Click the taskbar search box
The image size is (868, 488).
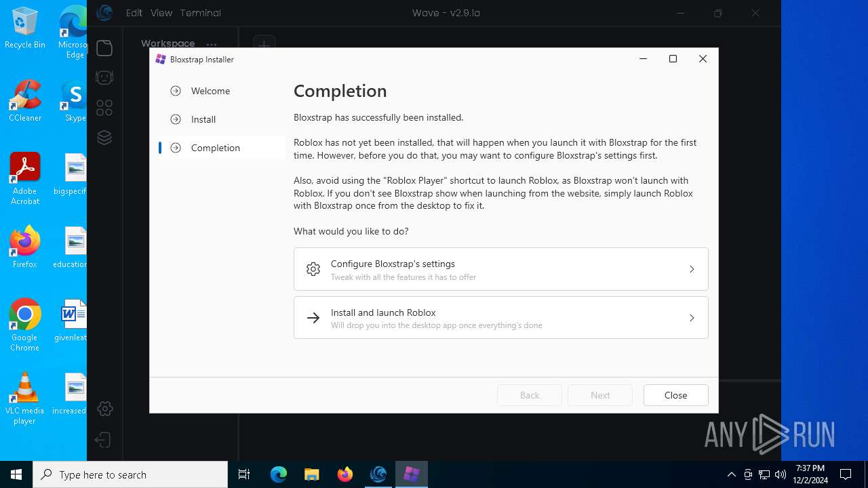[130, 474]
